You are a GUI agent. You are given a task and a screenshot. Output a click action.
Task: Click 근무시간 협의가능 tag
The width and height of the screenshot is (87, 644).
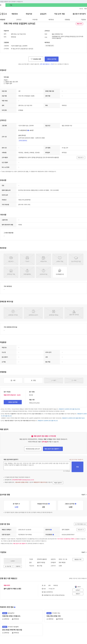coord(23,141)
